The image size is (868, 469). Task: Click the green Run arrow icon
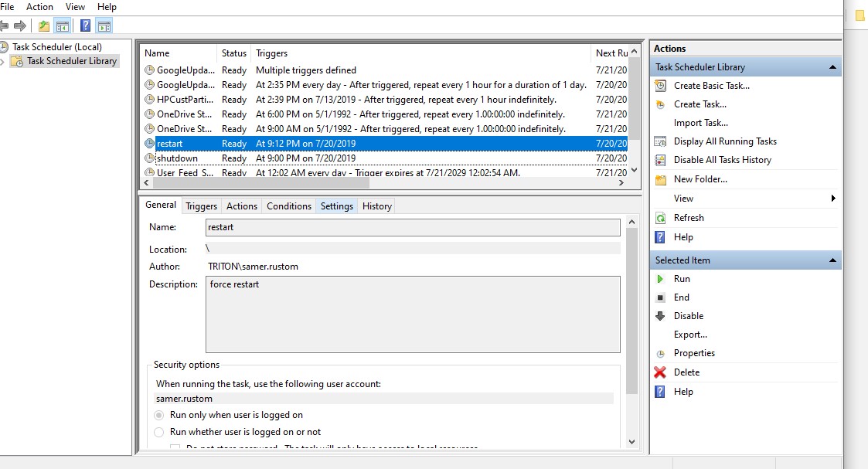point(660,279)
